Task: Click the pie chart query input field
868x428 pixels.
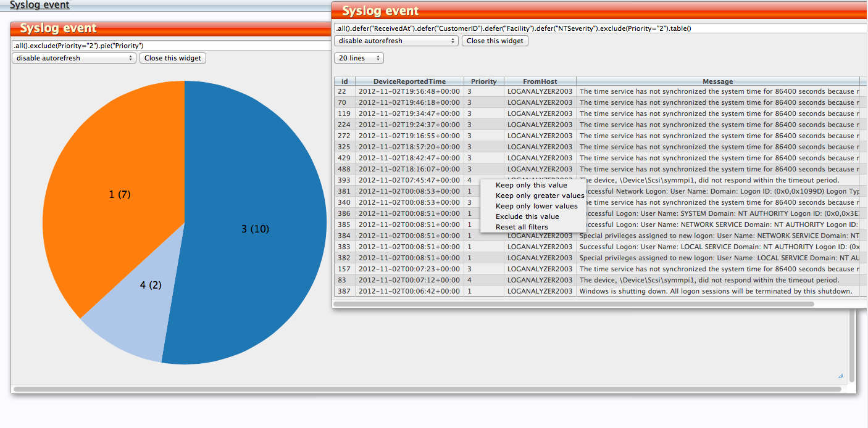Action: click(167, 46)
